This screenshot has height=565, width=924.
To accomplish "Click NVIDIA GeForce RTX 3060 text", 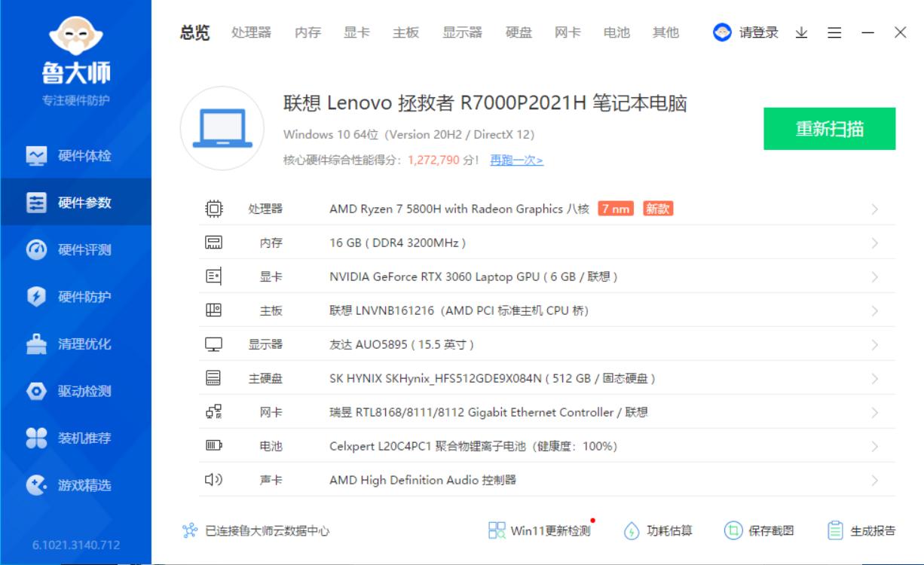I will [x=473, y=276].
